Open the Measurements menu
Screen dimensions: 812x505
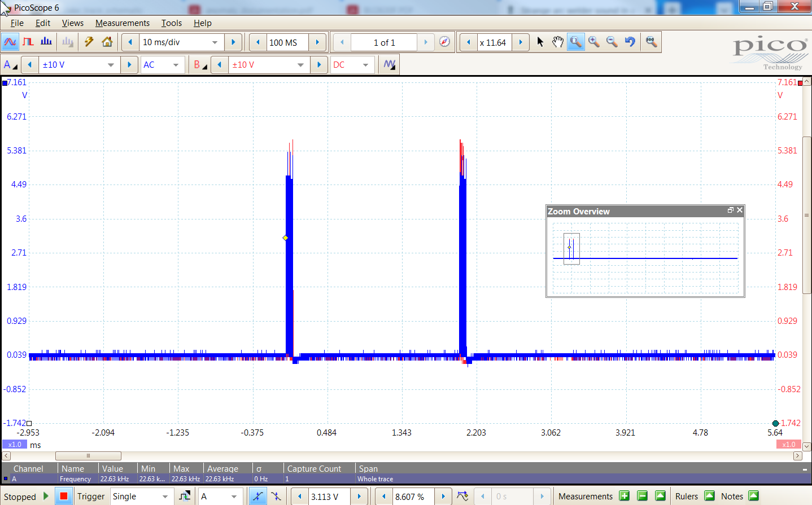point(122,23)
